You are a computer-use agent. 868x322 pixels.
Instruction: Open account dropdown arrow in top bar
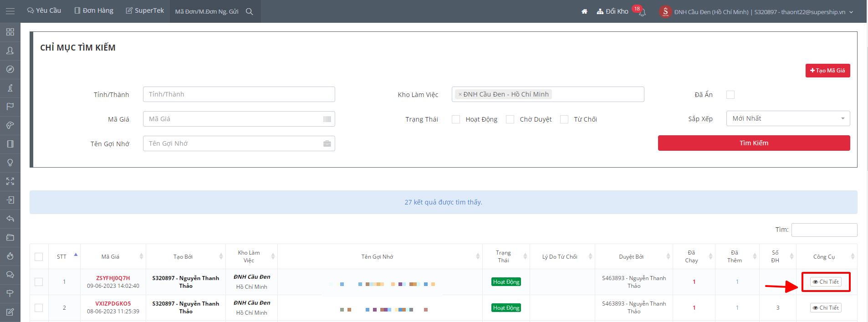point(851,12)
